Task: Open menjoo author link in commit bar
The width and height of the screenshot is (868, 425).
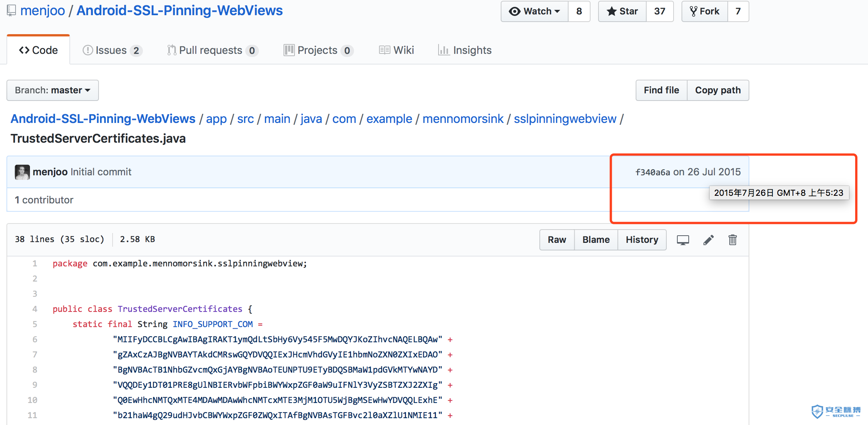Action: pyautogui.click(x=50, y=172)
